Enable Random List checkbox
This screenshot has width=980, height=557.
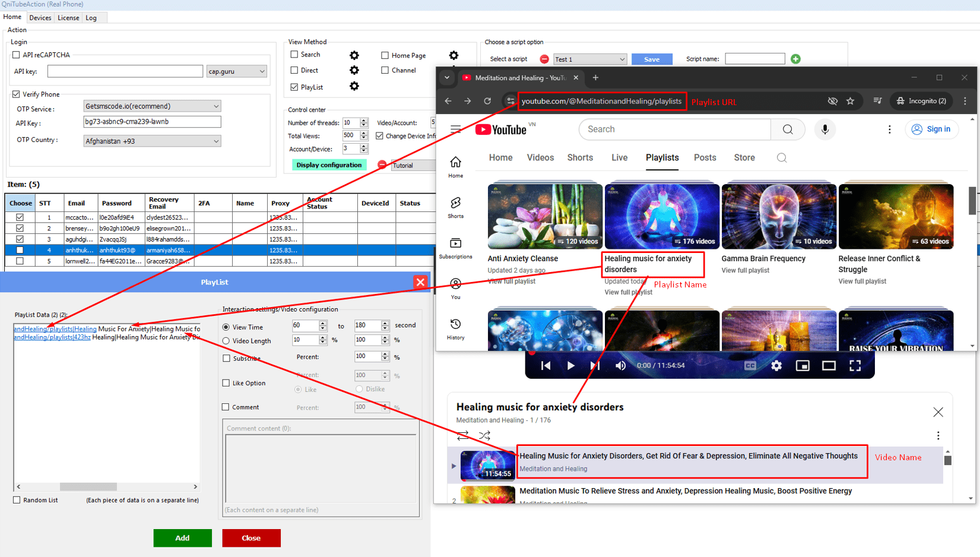[x=17, y=500]
